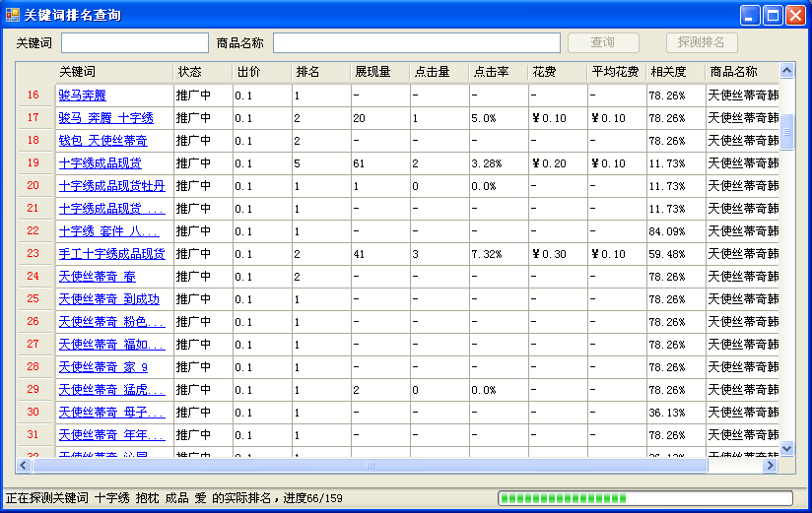This screenshot has height=513, width=812.
Task: Click the 探测排名 button
Action: coord(702,42)
